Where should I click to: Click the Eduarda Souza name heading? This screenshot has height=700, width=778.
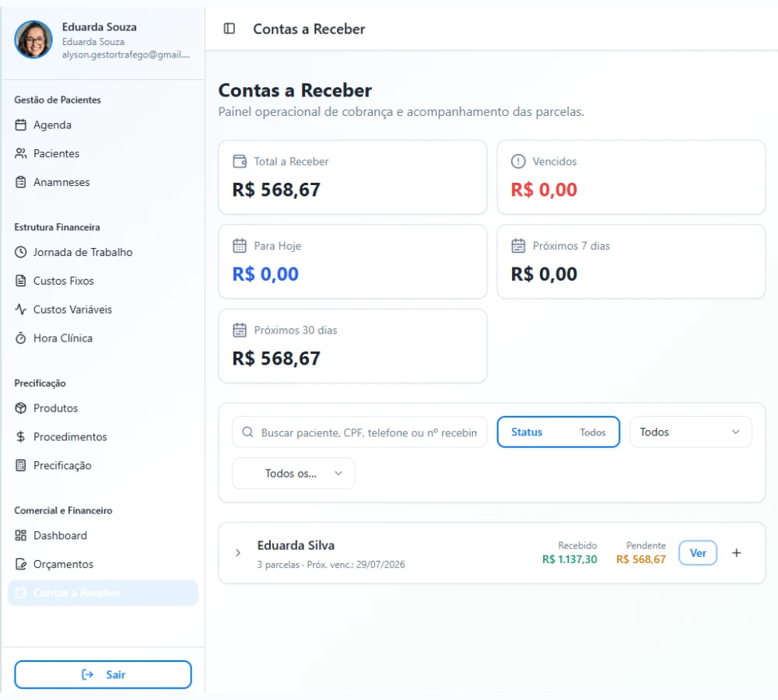[x=100, y=26]
